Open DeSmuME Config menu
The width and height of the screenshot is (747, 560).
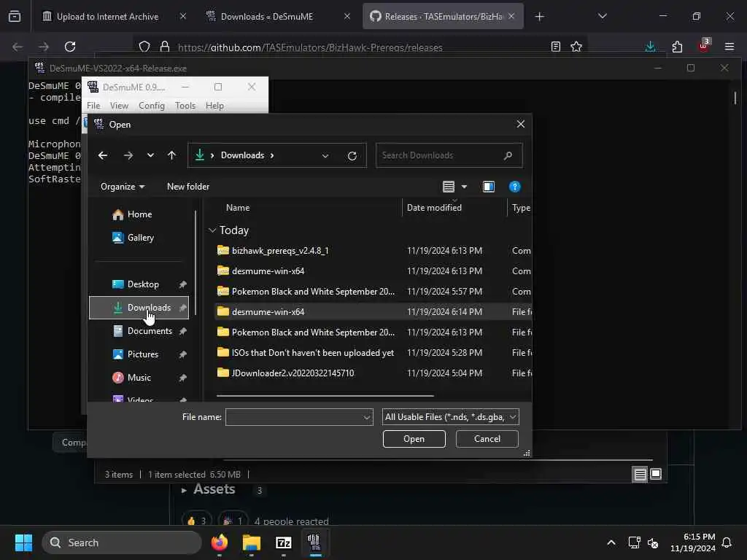[x=152, y=106]
